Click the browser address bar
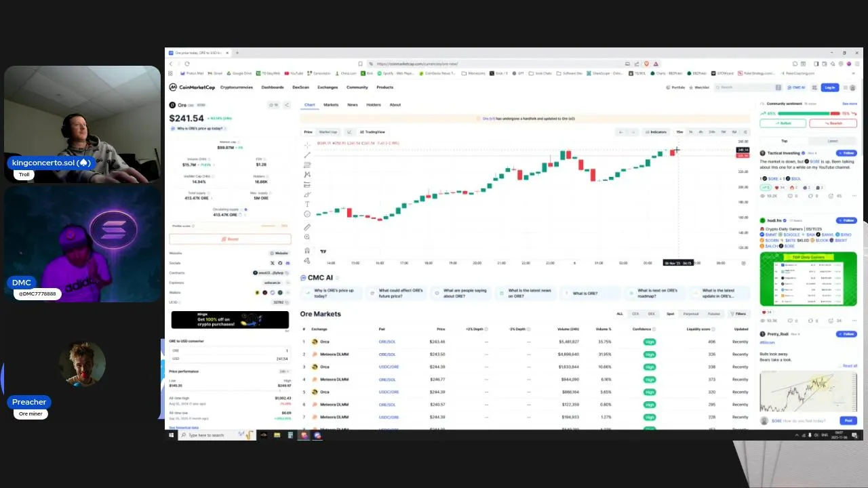This screenshot has width=868, height=488. [500, 64]
